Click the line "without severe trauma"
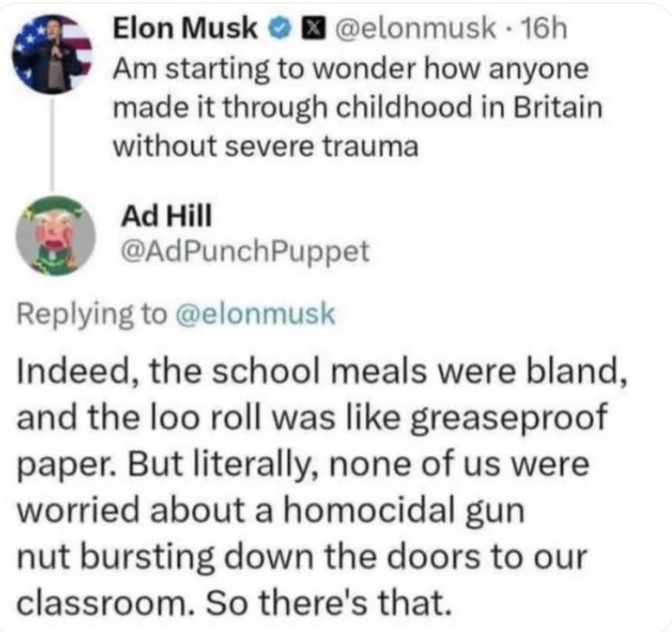This screenshot has height=632, width=672. pos(266,145)
